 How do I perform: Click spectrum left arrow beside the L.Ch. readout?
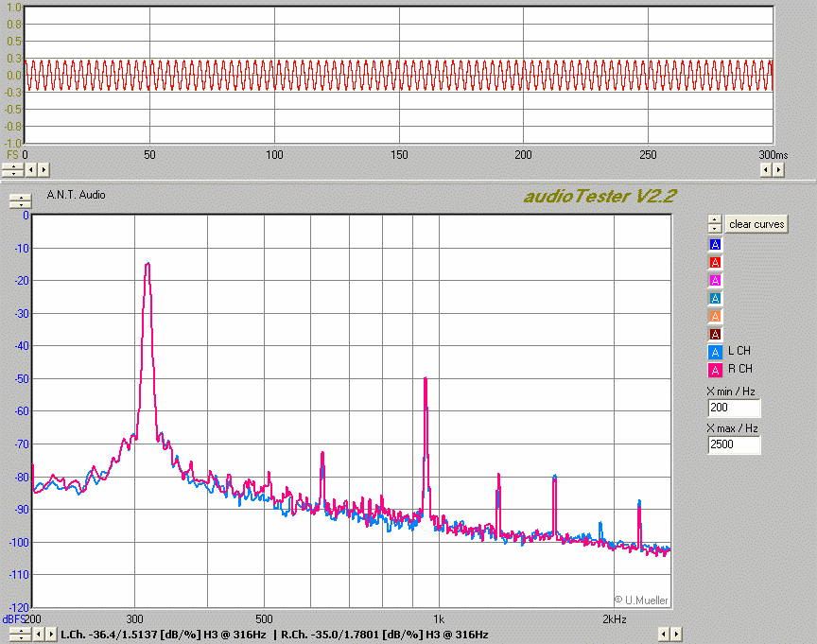(39, 635)
